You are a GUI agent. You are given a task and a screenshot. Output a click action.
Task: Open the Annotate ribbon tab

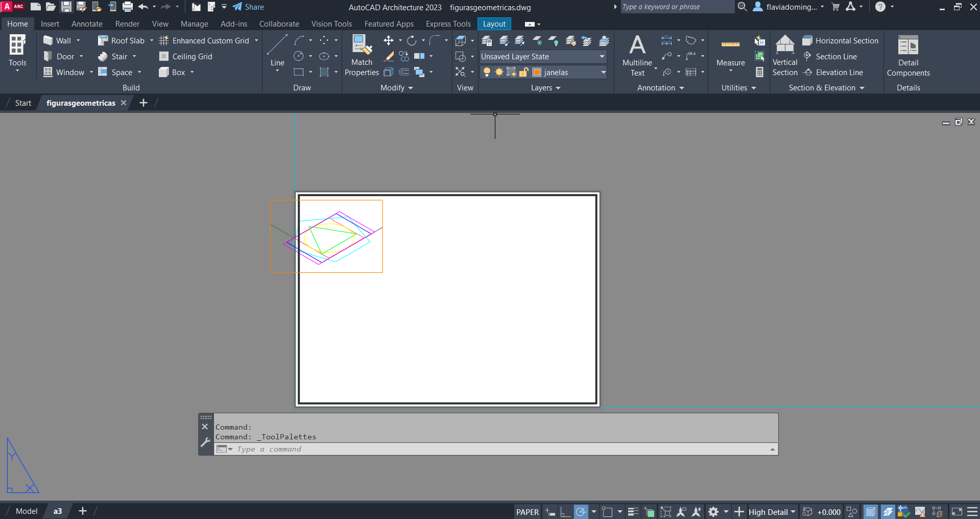87,24
